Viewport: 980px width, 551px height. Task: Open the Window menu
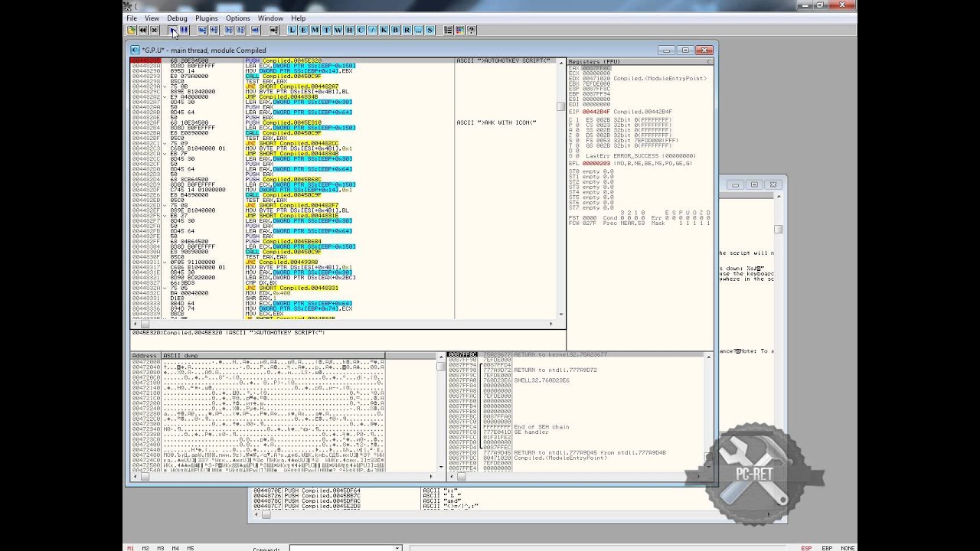(270, 18)
